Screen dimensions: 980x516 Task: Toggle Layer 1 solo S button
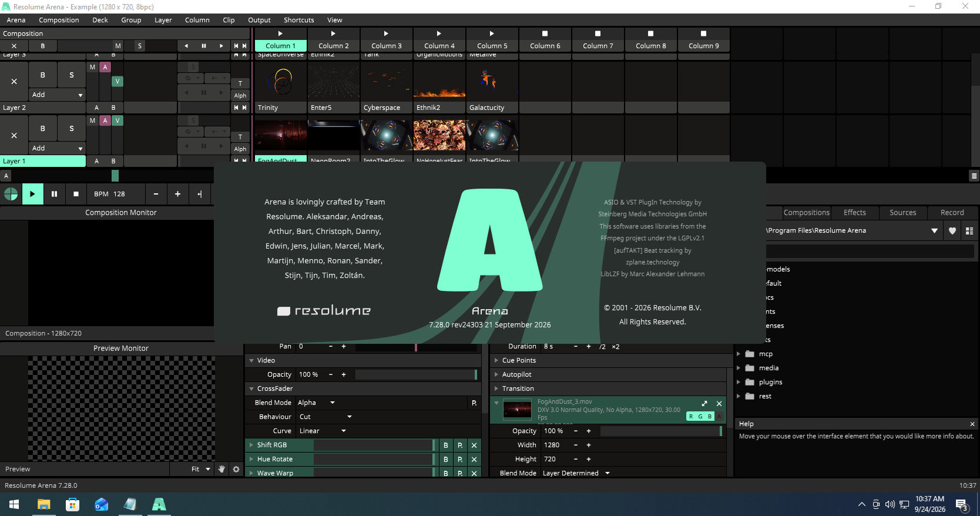(x=72, y=128)
